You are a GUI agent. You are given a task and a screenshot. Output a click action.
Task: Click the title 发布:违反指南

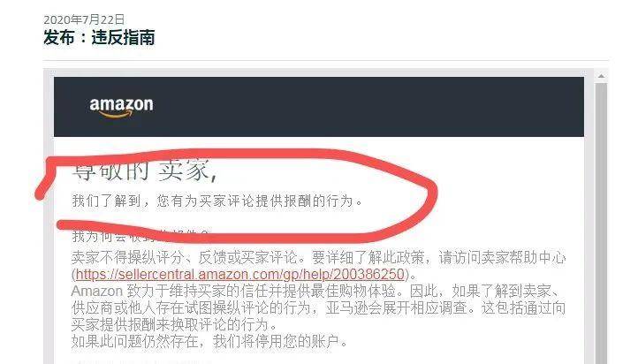click(99, 38)
